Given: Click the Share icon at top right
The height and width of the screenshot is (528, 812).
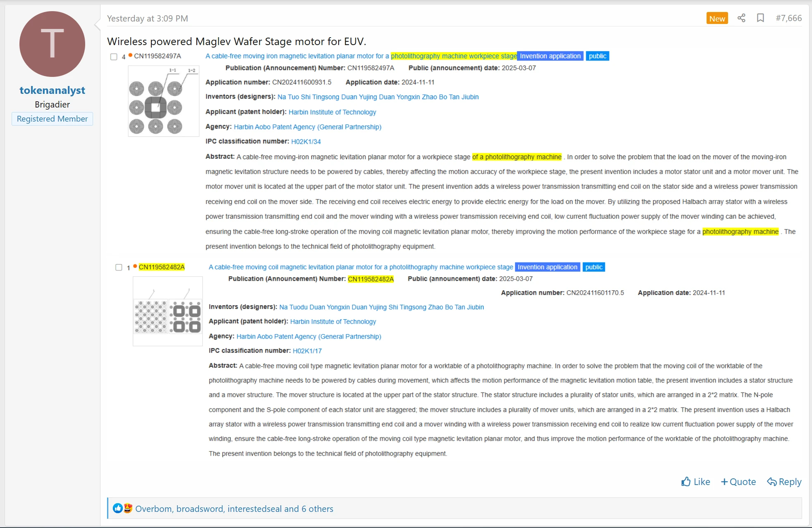Looking at the screenshot, I should click(741, 17).
